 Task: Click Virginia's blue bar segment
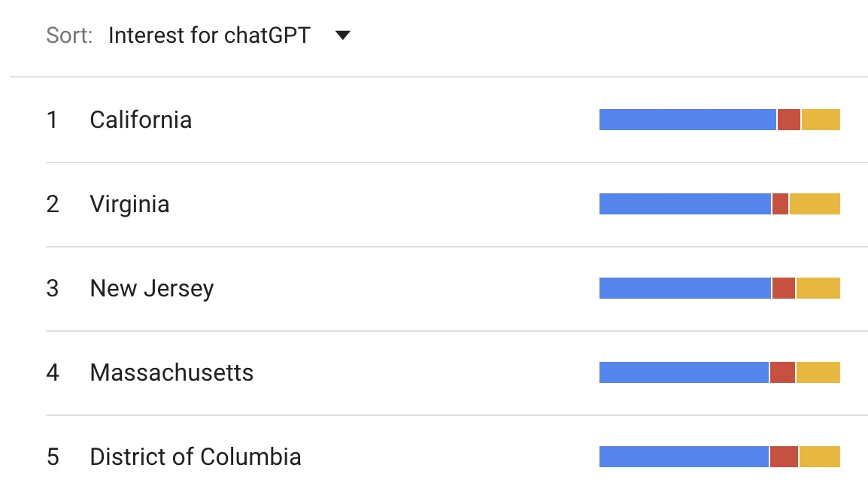(x=685, y=204)
